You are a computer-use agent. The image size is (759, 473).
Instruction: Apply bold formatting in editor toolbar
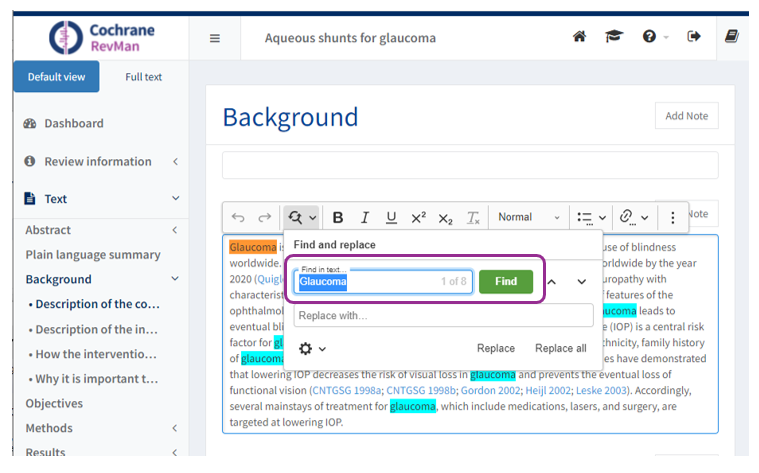click(338, 217)
